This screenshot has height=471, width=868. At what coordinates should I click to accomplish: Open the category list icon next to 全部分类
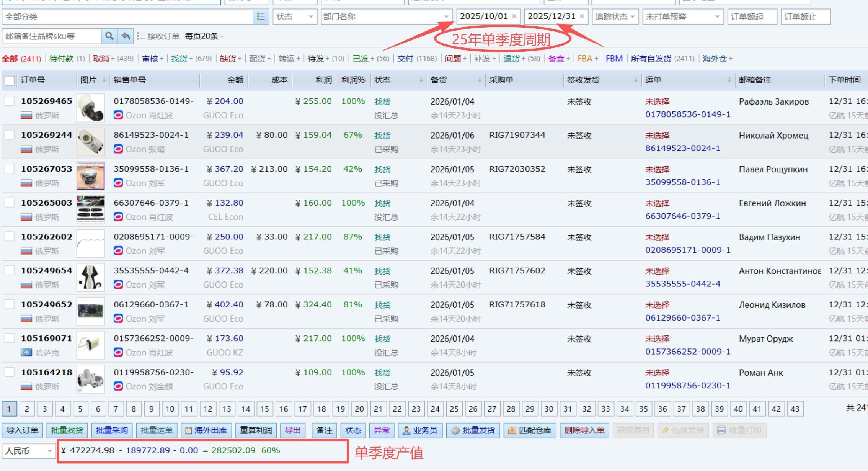(x=261, y=17)
